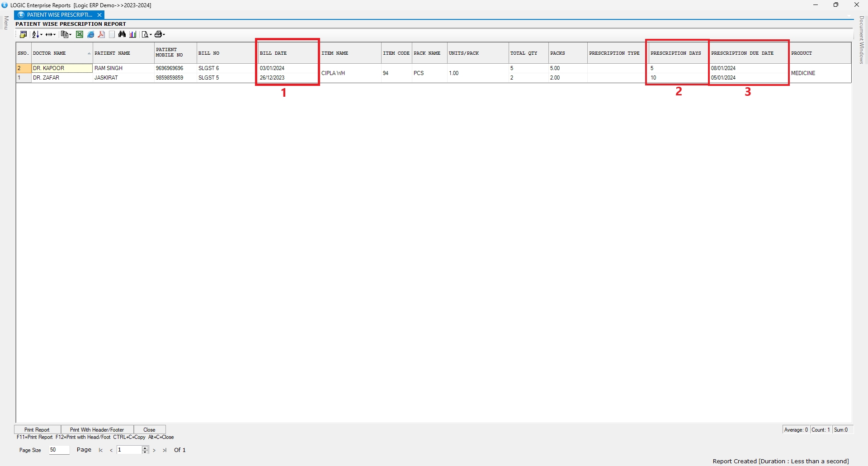Open the bar chart graph icon
This screenshot has width=868, height=466.
133,34
